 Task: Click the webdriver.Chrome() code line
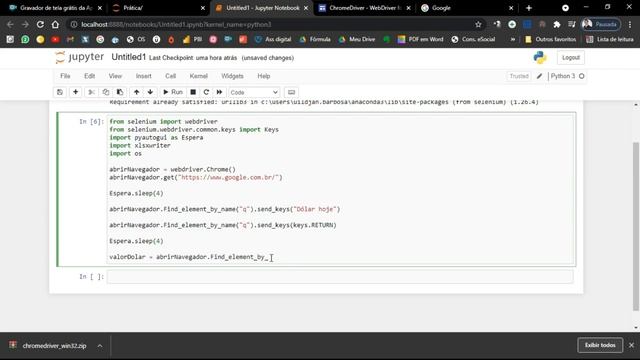point(172,169)
